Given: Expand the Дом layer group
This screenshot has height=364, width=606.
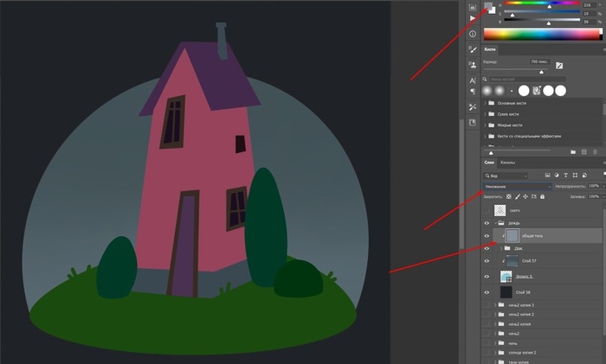Looking at the screenshot, I should coord(501,248).
